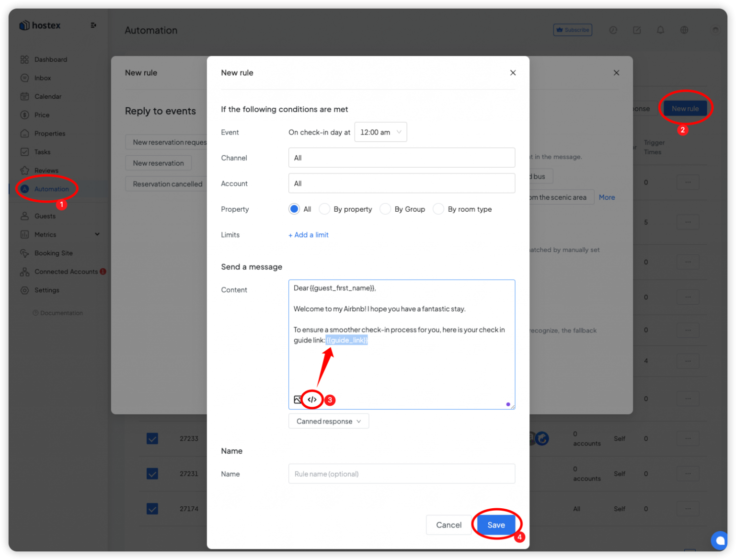Click the Subscribe button in header

click(x=573, y=30)
